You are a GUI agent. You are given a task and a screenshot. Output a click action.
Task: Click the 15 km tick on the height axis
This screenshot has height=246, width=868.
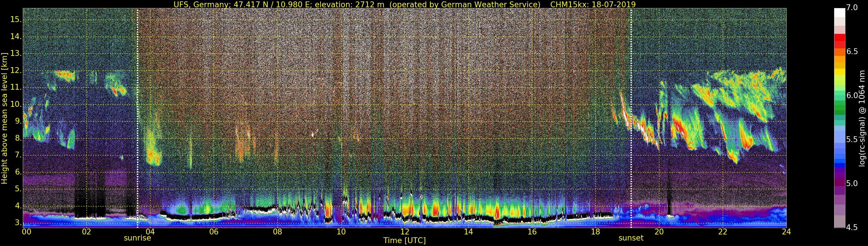[x=15, y=20]
